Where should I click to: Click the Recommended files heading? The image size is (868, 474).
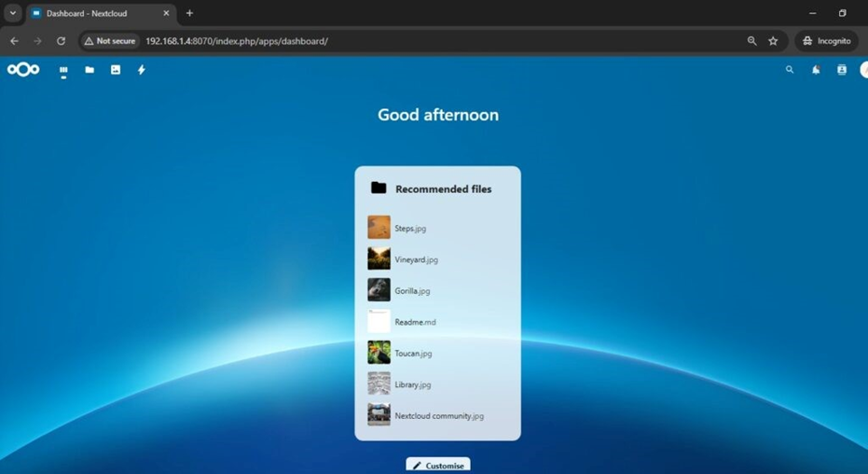pyautogui.click(x=444, y=189)
